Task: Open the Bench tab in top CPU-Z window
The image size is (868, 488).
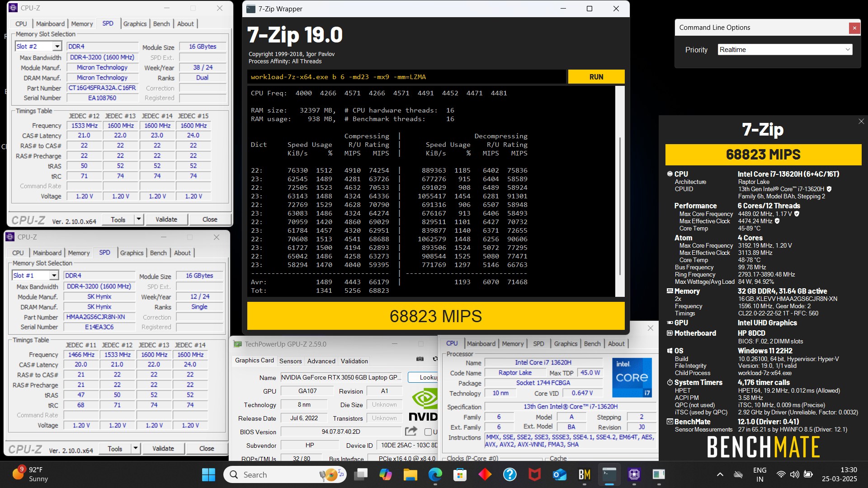Action: coord(161,24)
